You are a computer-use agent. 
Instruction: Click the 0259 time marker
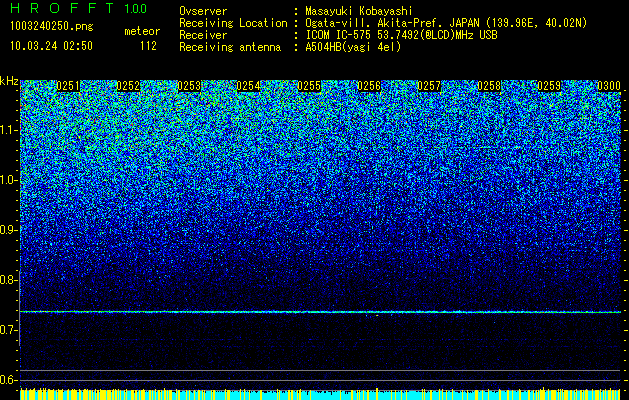549,86
